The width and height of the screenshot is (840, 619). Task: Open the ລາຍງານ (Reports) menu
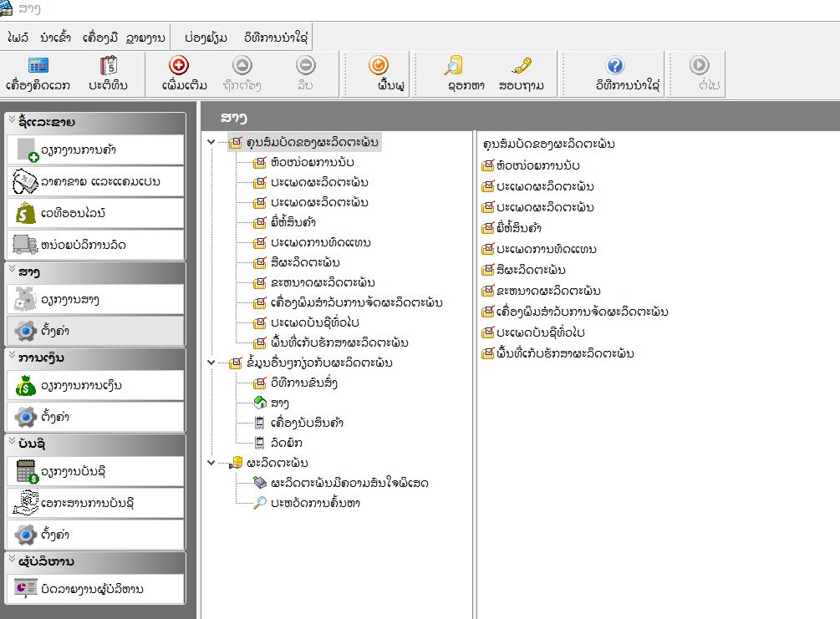click(145, 38)
